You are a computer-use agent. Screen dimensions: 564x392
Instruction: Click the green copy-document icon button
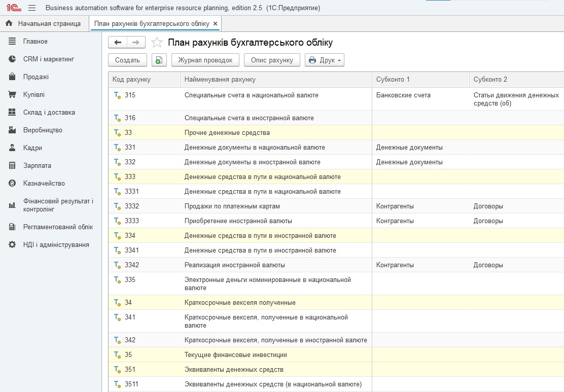[159, 60]
